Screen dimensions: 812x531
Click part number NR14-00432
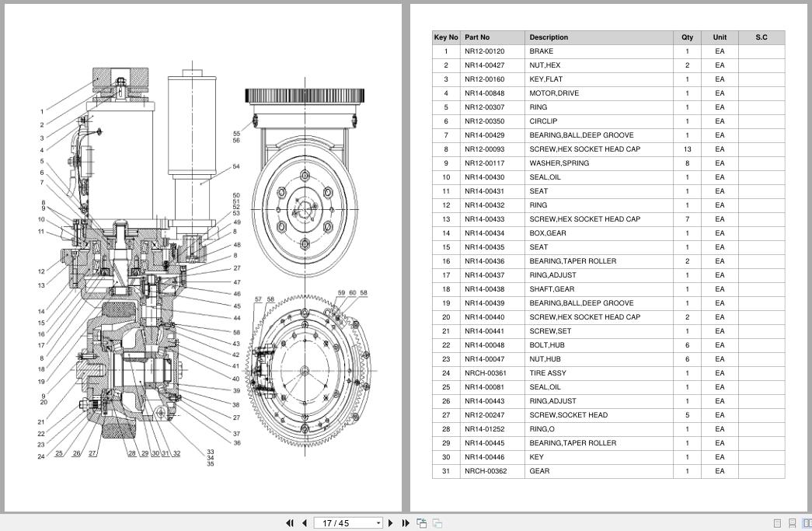484,205
